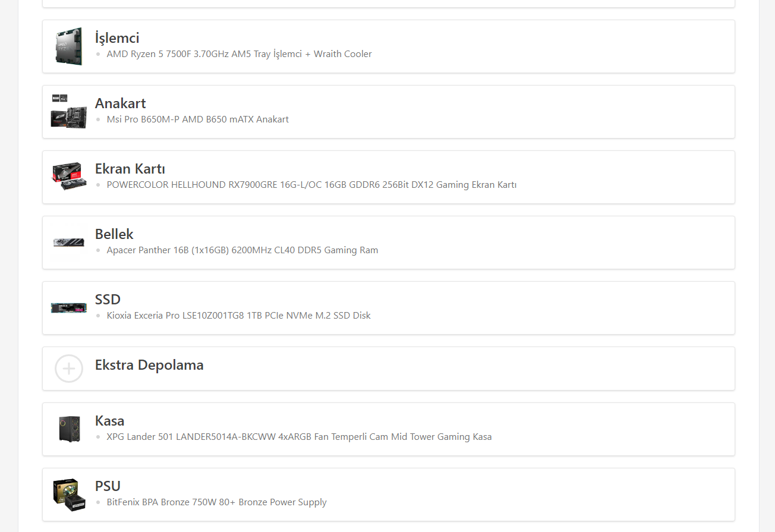The image size is (775, 532).
Task: Click POWERCOLOR HELLHOUND RX7900GRE product name
Action: (311, 185)
